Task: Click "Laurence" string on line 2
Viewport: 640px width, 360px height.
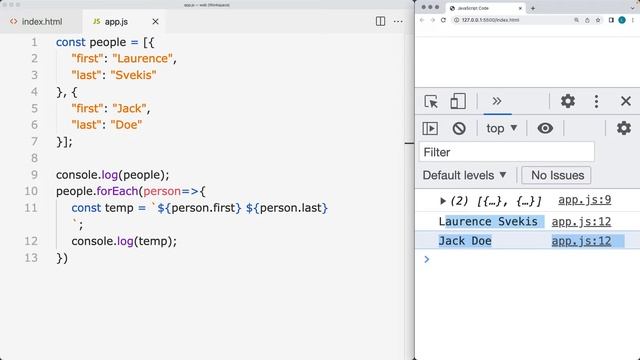Action: pyautogui.click(x=142, y=58)
